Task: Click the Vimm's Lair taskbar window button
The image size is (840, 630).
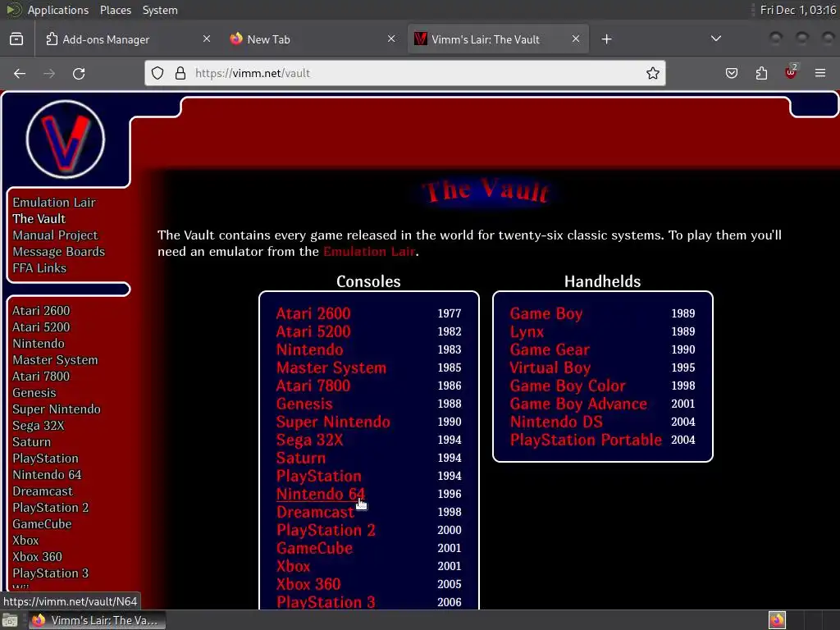Action: coord(97,620)
